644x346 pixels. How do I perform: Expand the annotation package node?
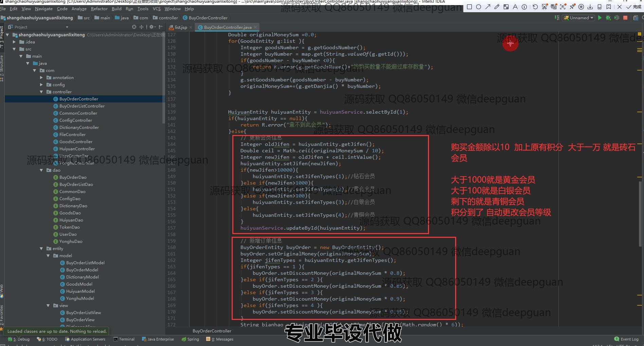coord(41,78)
